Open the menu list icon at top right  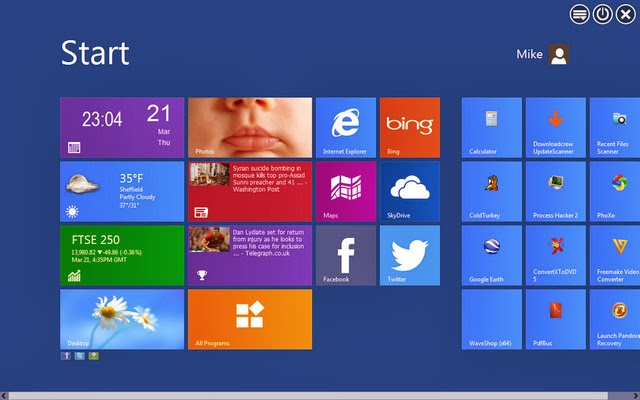[x=579, y=15]
